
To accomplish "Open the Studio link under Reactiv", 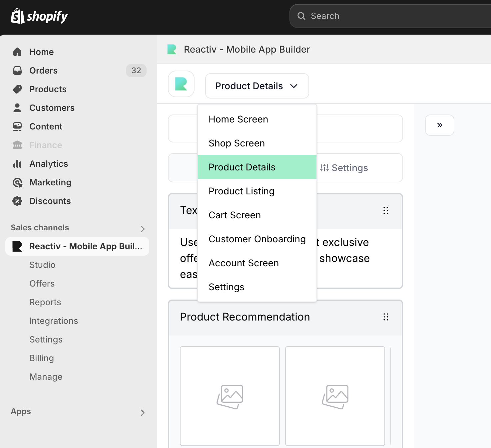I will [x=42, y=265].
